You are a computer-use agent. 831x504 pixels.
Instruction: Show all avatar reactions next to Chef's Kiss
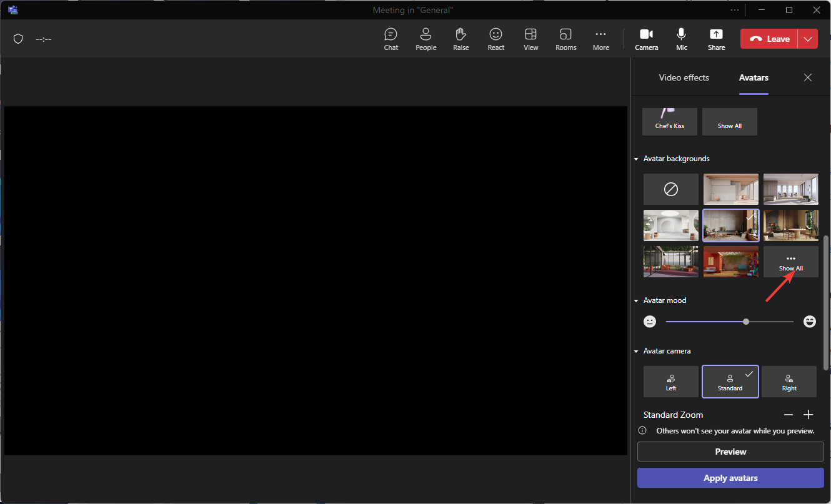(730, 122)
